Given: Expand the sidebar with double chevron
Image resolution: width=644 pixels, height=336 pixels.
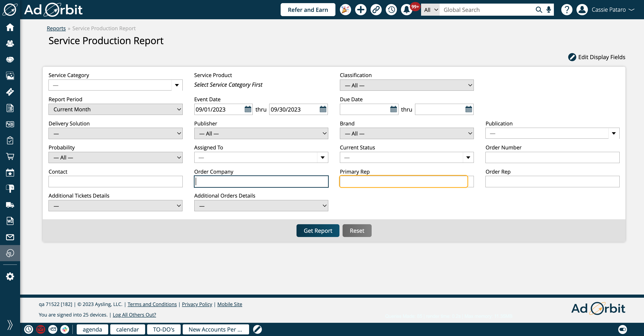Looking at the screenshot, I should [x=10, y=325].
